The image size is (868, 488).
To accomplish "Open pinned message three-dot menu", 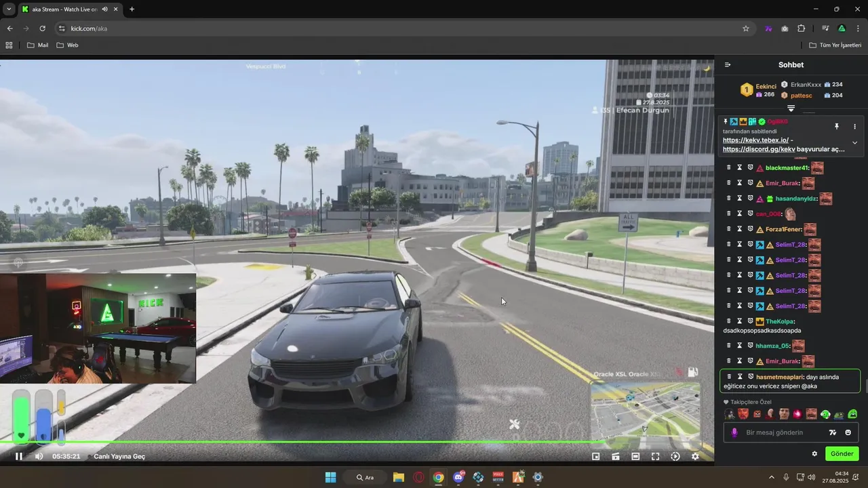I will [x=854, y=126].
